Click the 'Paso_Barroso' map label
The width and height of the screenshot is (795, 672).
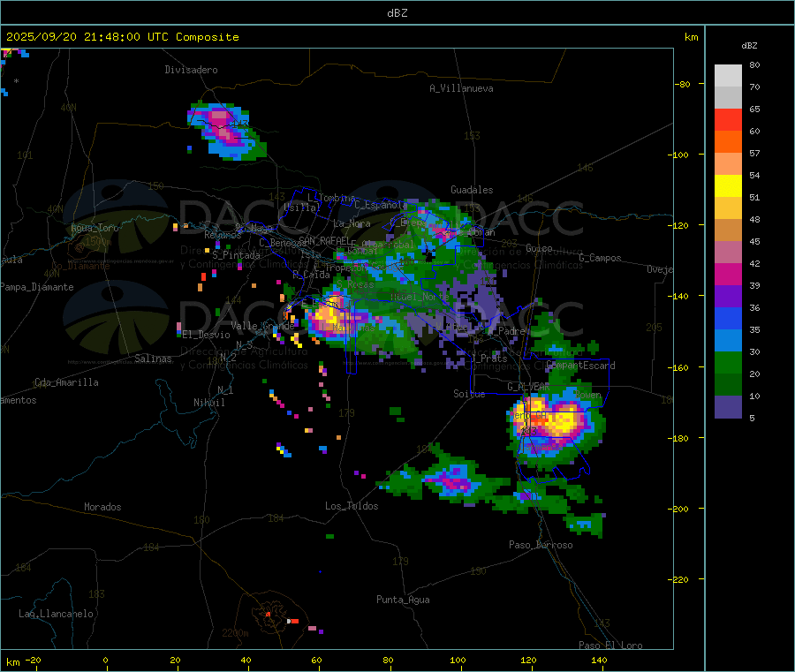541,545
